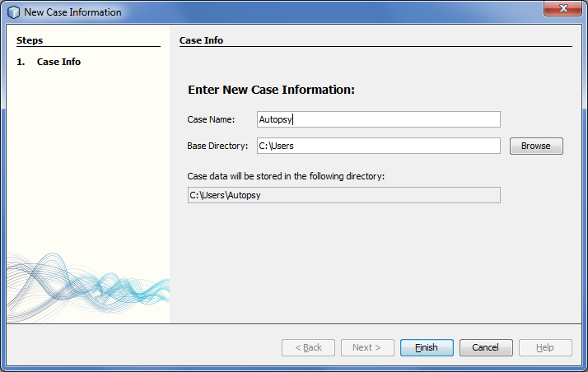The height and width of the screenshot is (372, 588).
Task: Click the disabled Help button
Action: click(x=545, y=347)
